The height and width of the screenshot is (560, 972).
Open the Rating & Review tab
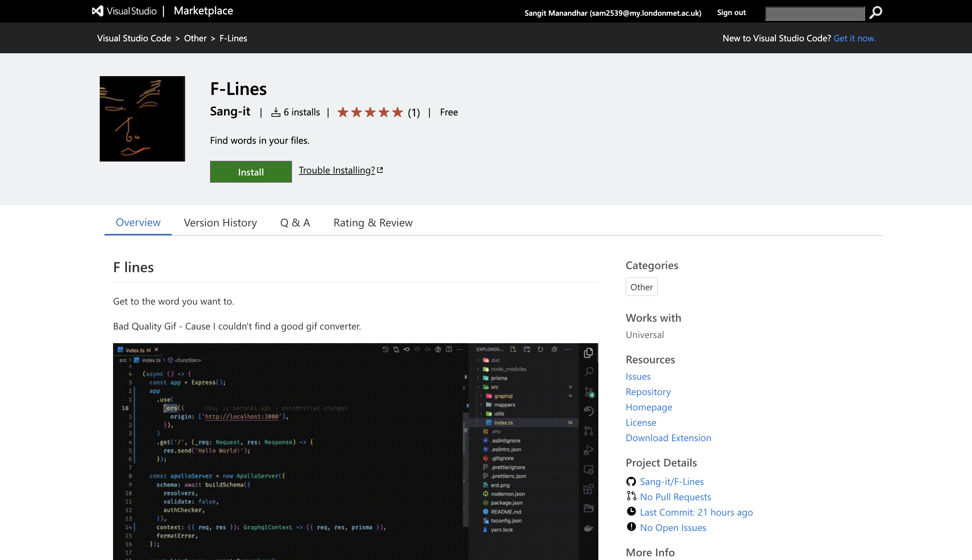pos(373,223)
